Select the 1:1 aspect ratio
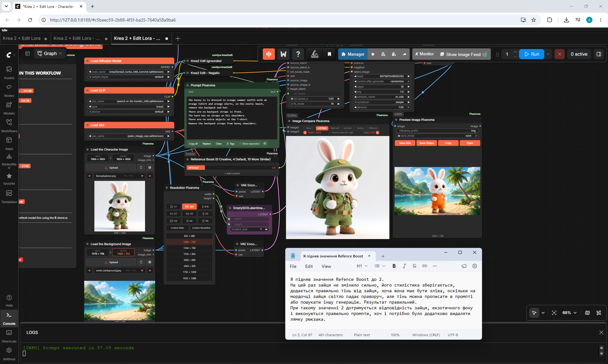This screenshot has height=364, width=608. point(174,207)
